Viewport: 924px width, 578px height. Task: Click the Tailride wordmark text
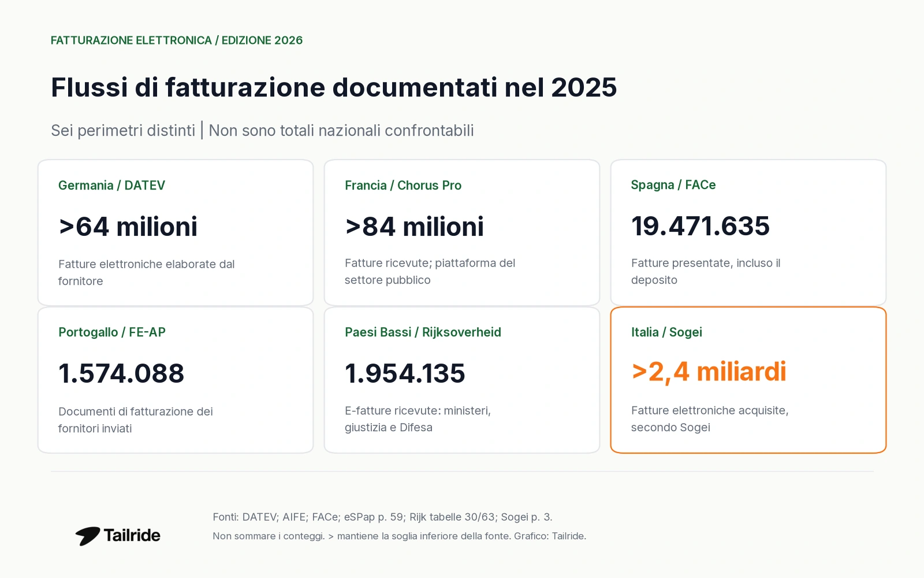(x=132, y=535)
